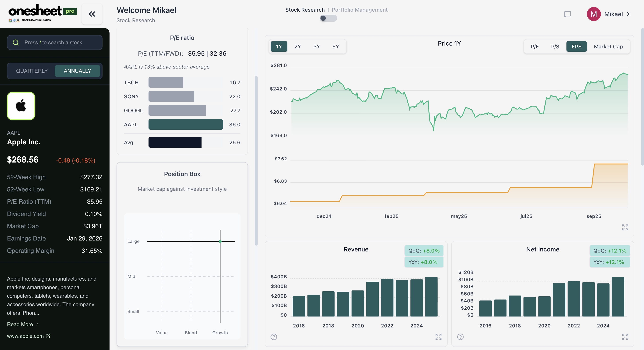The image size is (644, 350).
Task: Open the chat messages icon
Action: click(567, 14)
